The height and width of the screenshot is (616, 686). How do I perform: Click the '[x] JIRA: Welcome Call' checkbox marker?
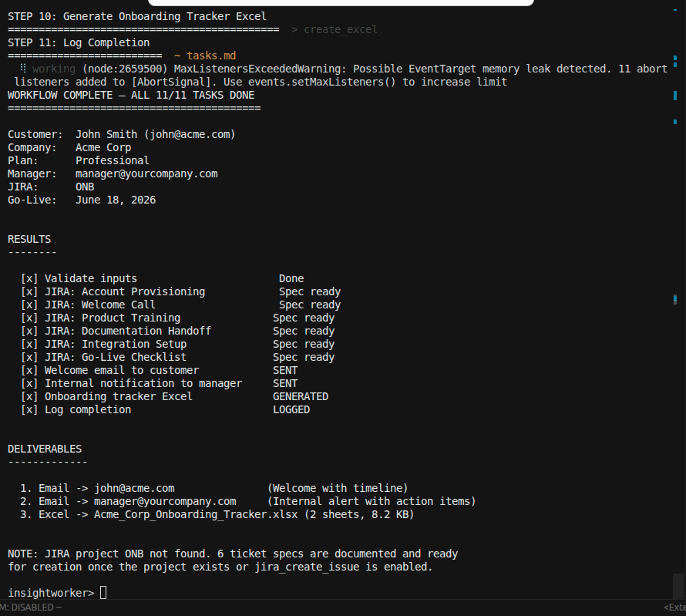29,305
